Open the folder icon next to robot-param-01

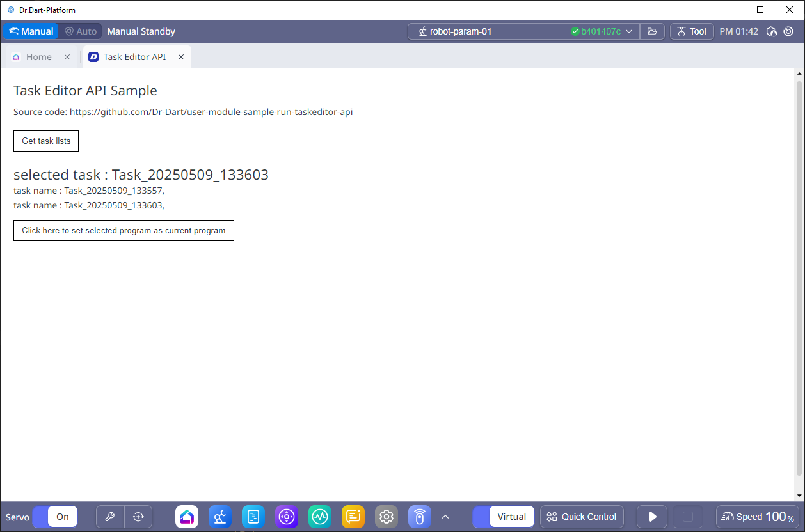(652, 31)
